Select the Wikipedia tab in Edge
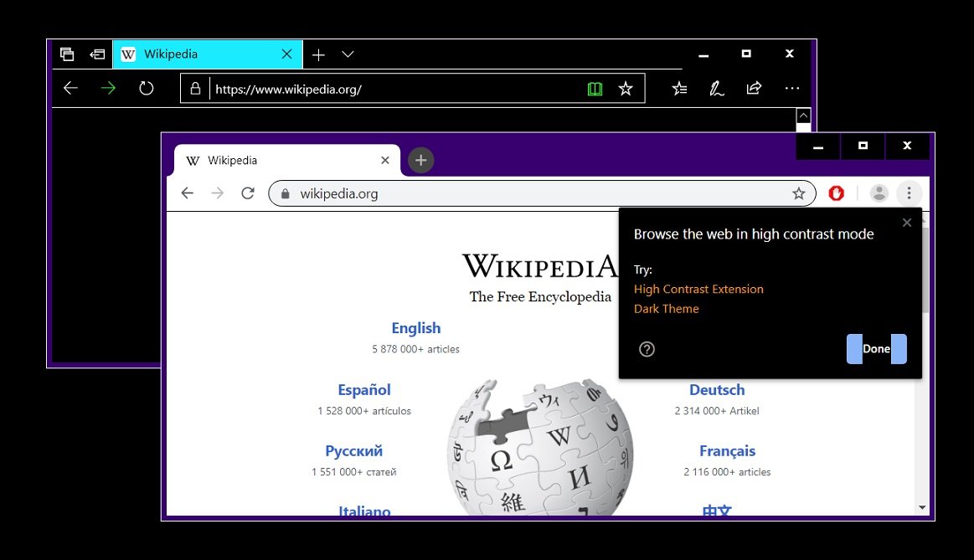 pyautogui.click(x=197, y=54)
